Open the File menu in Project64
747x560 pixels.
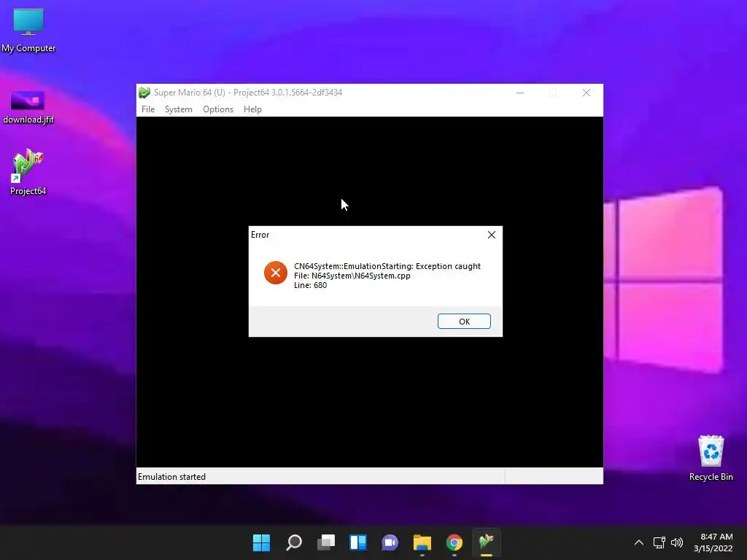point(148,109)
